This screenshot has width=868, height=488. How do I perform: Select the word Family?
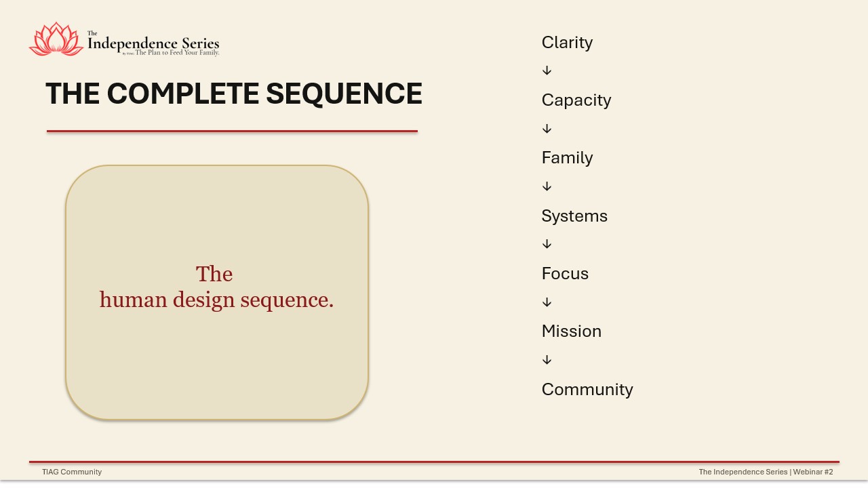pos(567,158)
